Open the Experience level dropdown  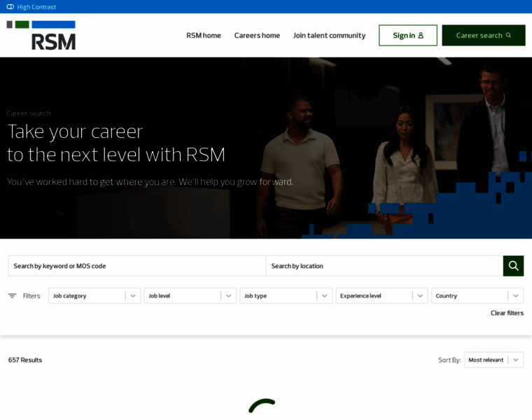381,296
